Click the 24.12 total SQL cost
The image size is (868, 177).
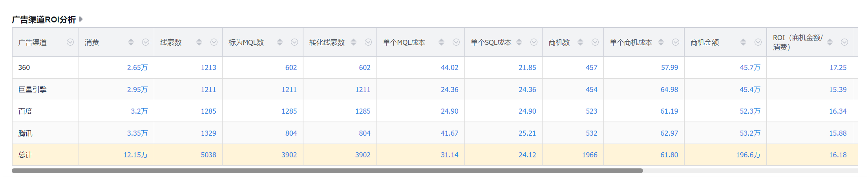click(x=527, y=155)
